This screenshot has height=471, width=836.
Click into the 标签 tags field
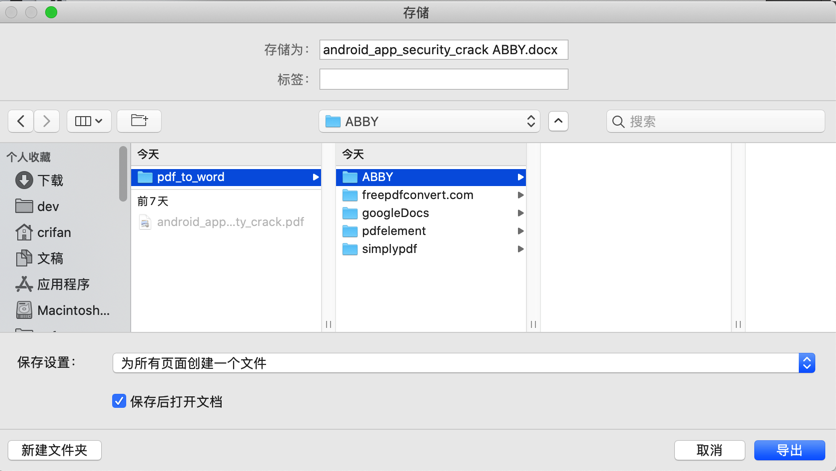444,79
